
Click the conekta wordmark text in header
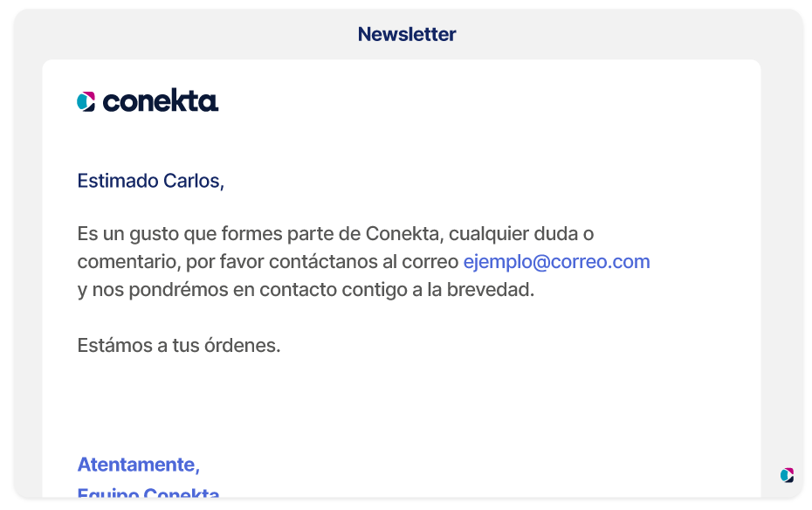(x=161, y=100)
